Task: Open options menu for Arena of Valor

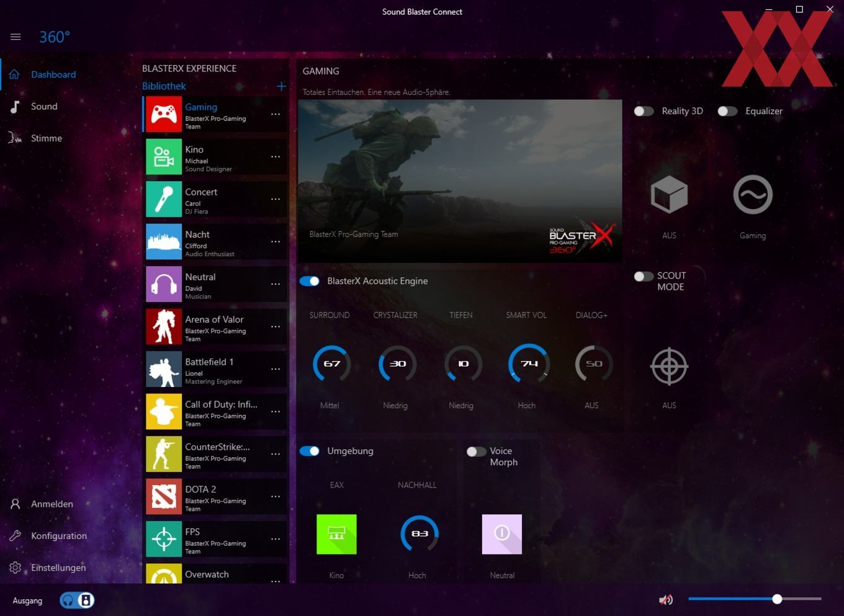Action: coord(276,326)
